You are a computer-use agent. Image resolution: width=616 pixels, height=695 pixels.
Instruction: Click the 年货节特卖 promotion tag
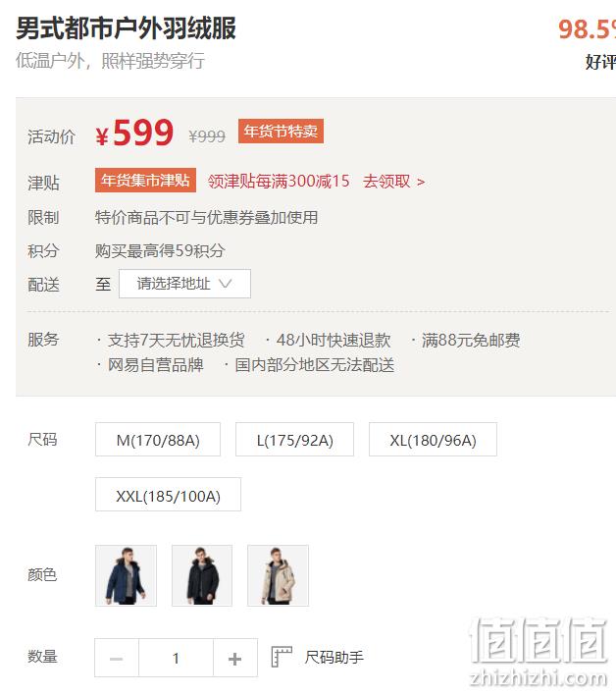point(281,132)
